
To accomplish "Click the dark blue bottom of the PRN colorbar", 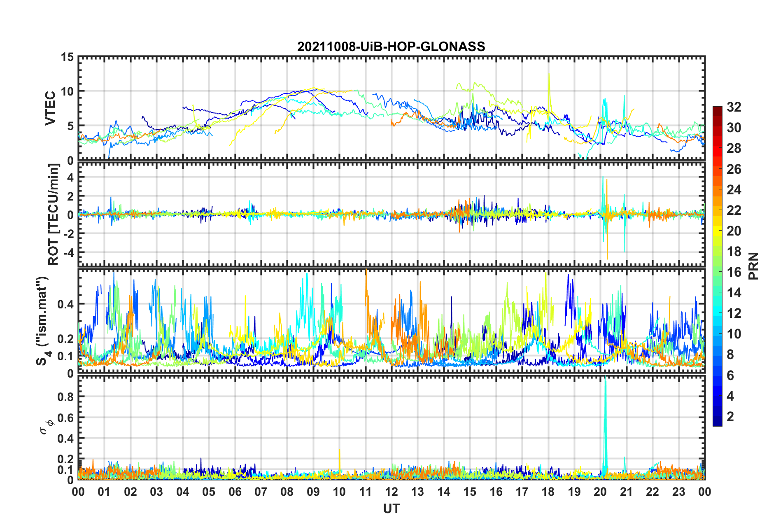I will (717, 422).
